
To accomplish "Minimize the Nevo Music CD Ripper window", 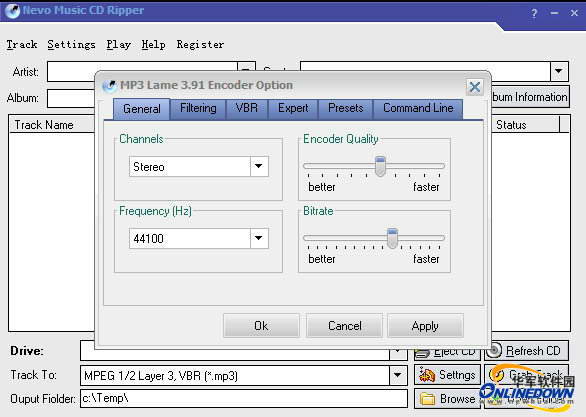I will (554, 13).
